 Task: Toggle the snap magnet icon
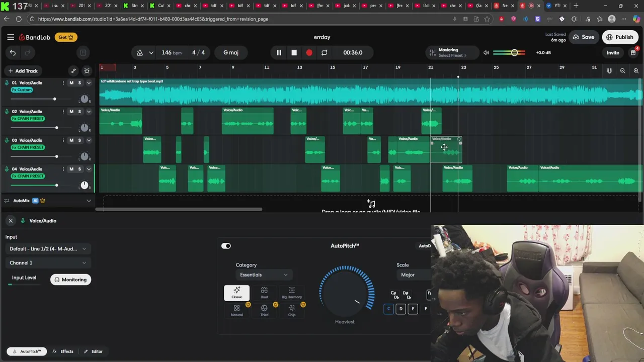coord(609,71)
